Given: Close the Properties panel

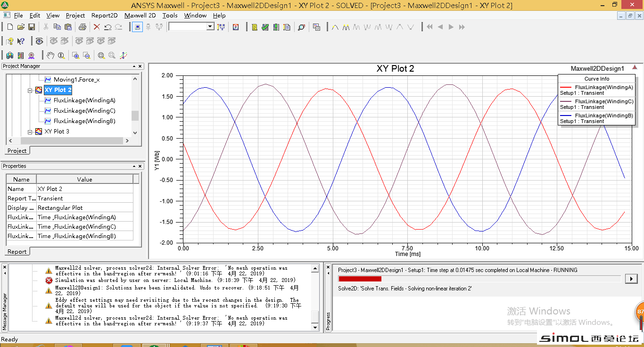Looking at the screenshot, I should (140, 166).
